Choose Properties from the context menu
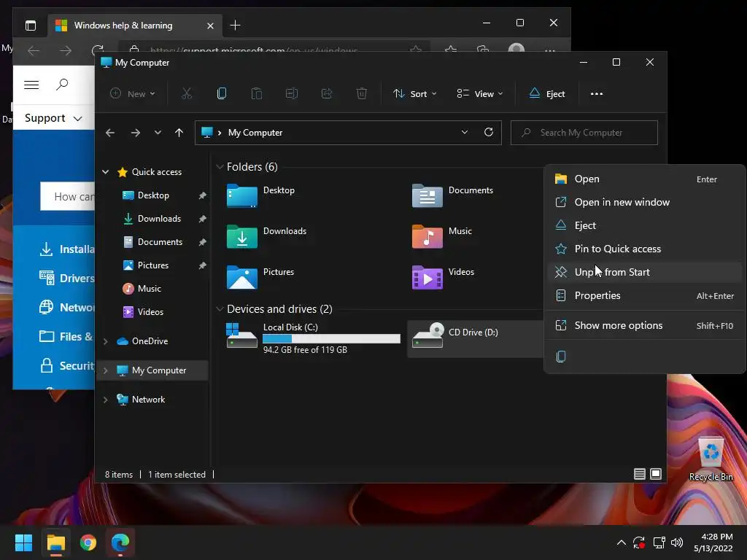The image size is (747, 560). (645, 296)
